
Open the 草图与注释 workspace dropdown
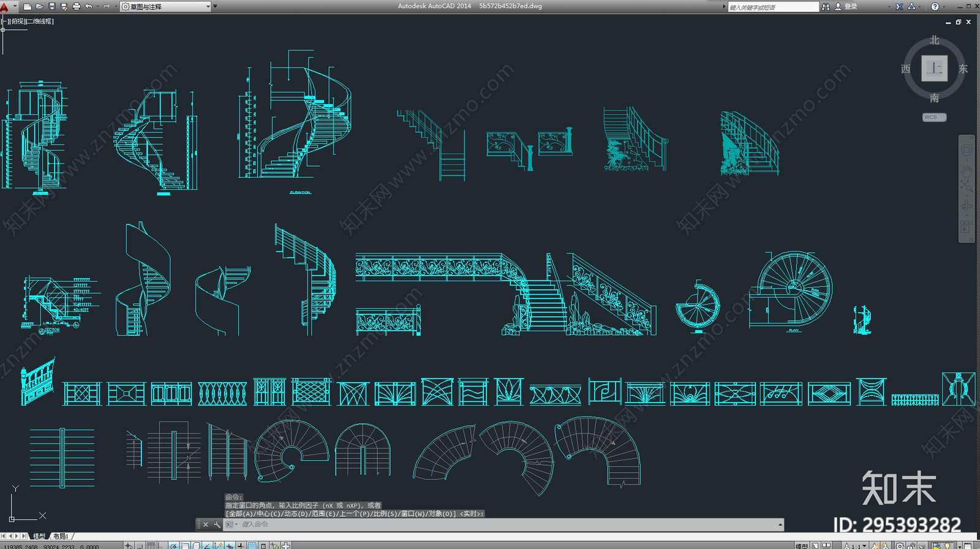pos(165,7)
